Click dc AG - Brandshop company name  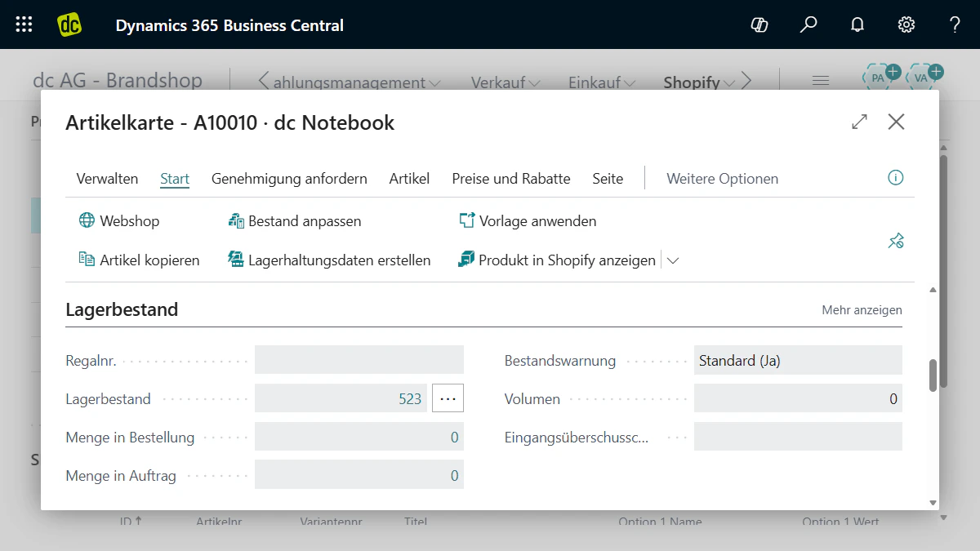(x=117, y=80)
